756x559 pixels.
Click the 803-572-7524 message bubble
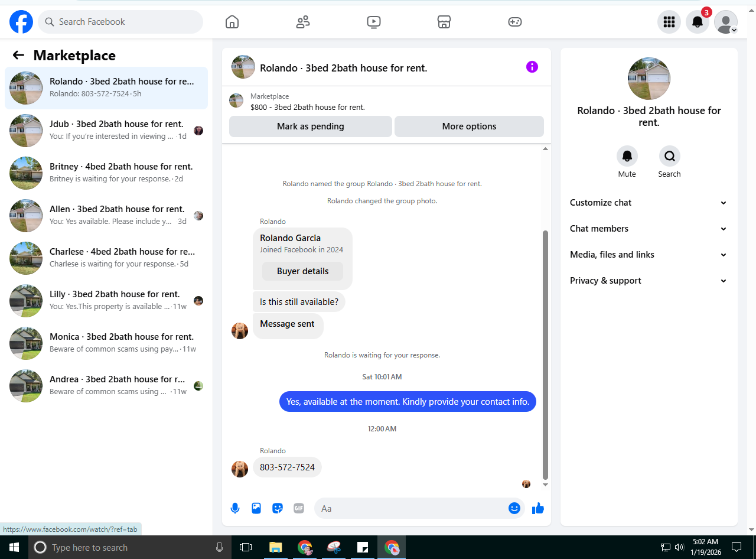[287, 467]
